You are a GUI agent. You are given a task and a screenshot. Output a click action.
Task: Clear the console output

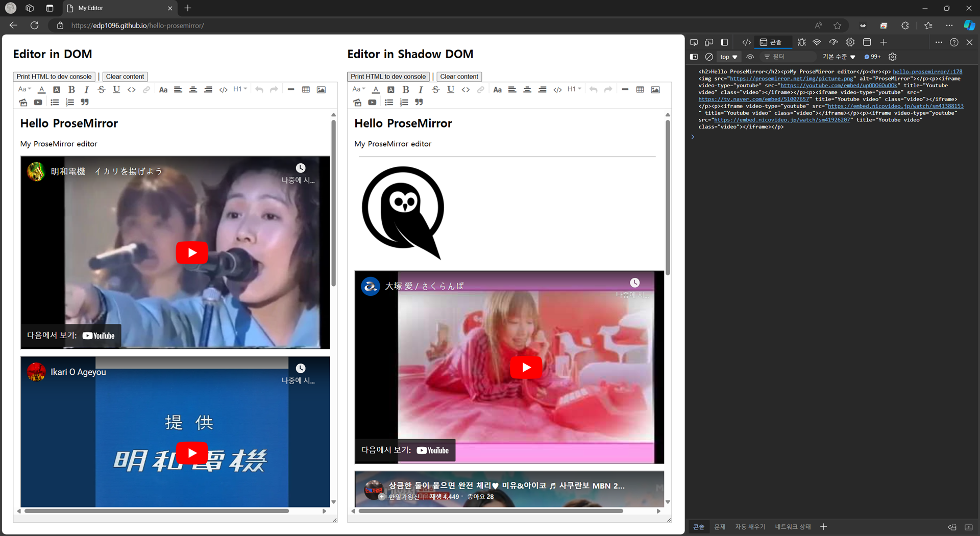[x=709, y=57]
